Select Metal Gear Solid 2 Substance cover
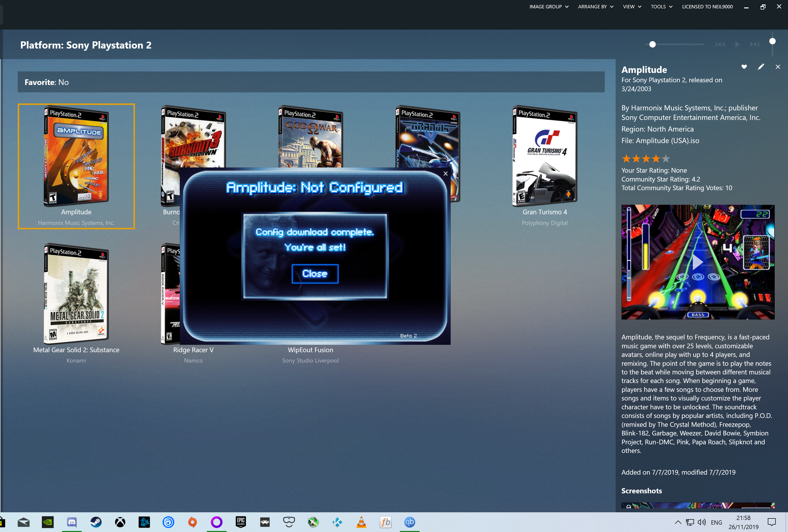Screen dimensions: 788x532 [x=76, y=294]
